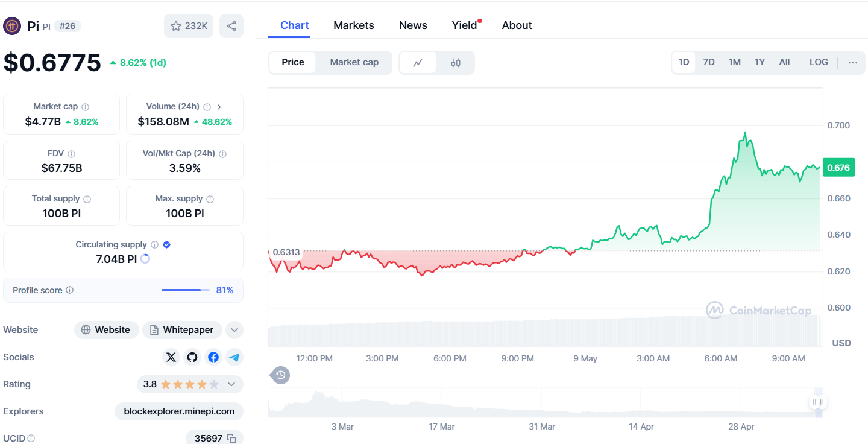The height and width of the screenshot is (444, 868).
Task: Click the $158.08M volume value
Action: (x=163, y=122)
